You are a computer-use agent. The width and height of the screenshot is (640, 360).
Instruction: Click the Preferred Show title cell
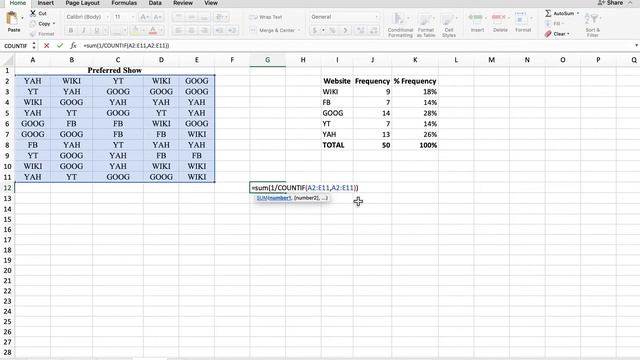click(x=115, y=70)
